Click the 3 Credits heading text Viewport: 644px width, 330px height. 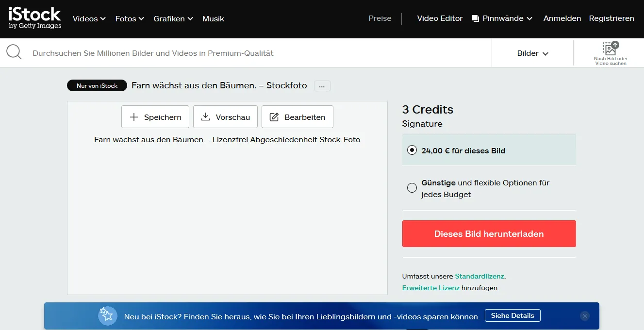pyautogui.click(x=428, y=110)
